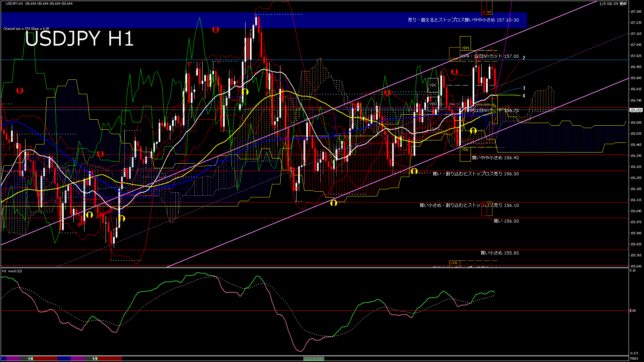Click the 買い小さめ 155.80 level label
644x362 pixels.
point(499,253)
